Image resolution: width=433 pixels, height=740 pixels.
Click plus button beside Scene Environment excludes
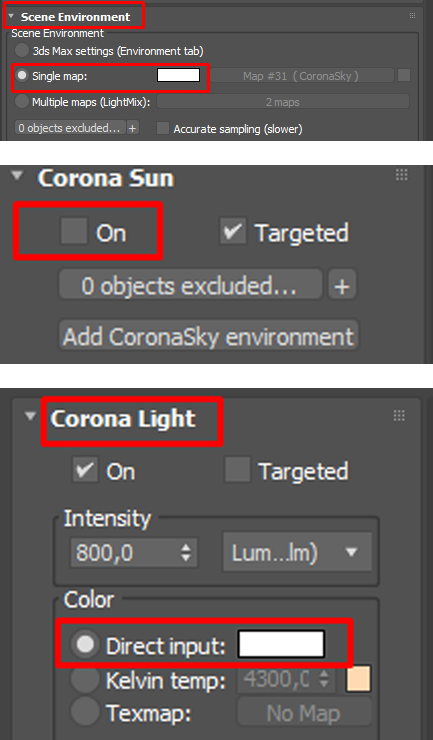pos(133,128)
